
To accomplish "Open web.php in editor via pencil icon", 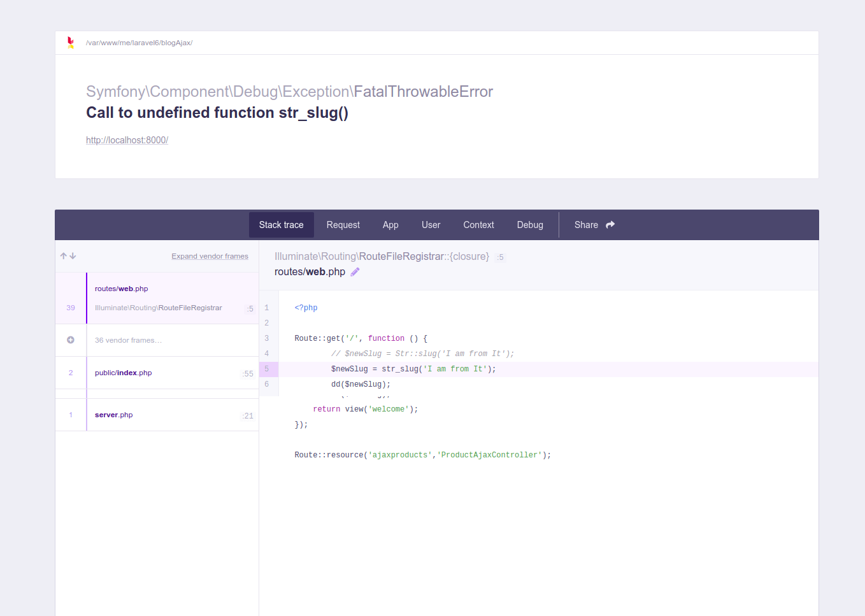I will pyautogui.click(x=355, y=272).
